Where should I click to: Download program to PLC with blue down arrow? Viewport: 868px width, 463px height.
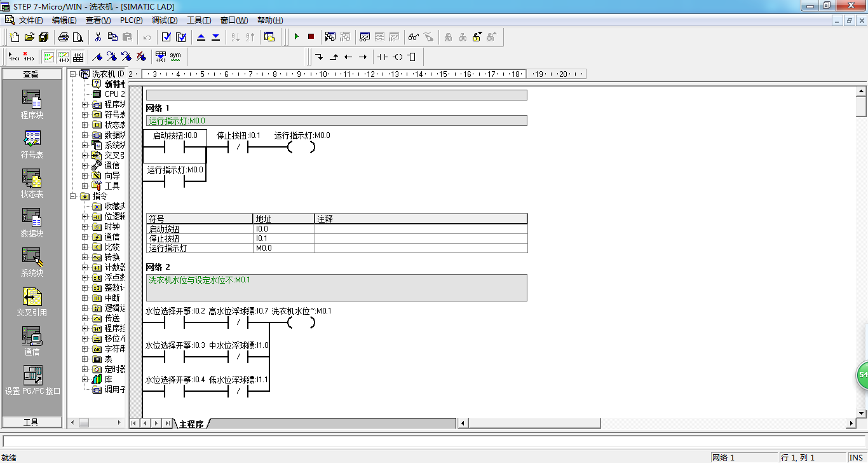[216, 37]
